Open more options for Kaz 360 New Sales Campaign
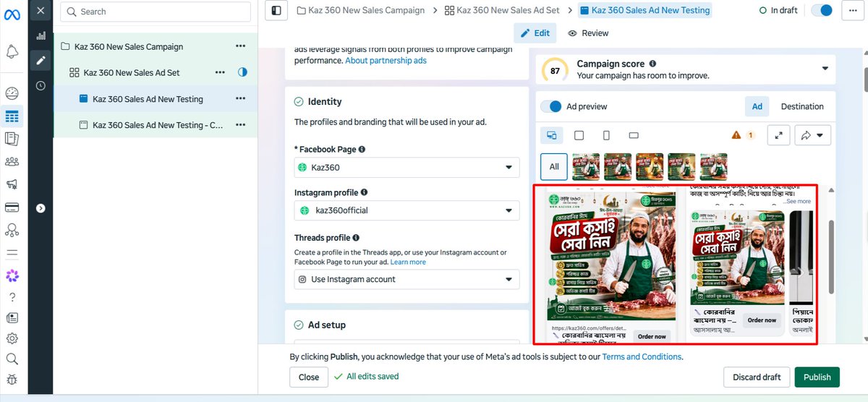 click(x=240, y=46)
